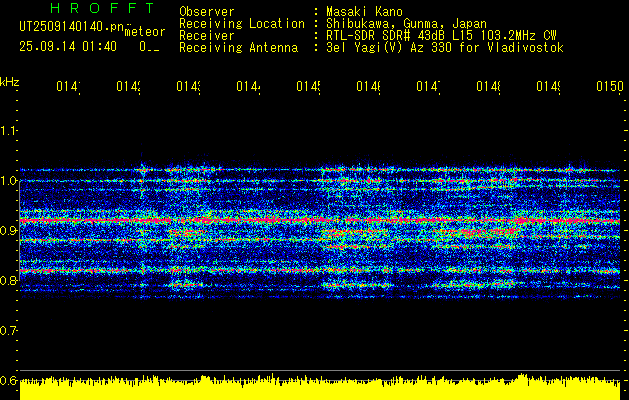Click the 'Receiver' field label
629x400 pixels.
pyautogui.click(x=207, y=35)
